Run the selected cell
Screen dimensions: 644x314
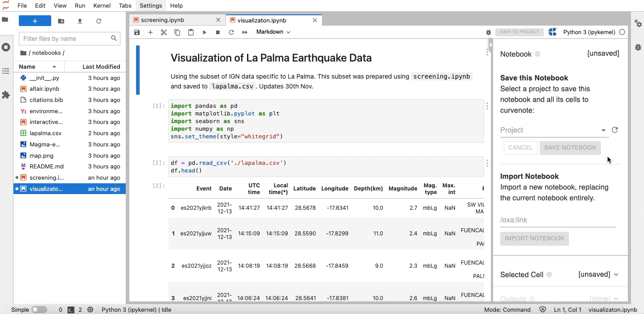(x=204, y=32)
